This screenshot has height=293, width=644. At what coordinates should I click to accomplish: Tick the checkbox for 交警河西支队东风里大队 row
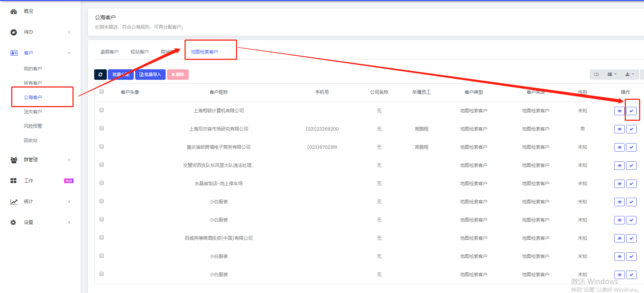(102, 165)
